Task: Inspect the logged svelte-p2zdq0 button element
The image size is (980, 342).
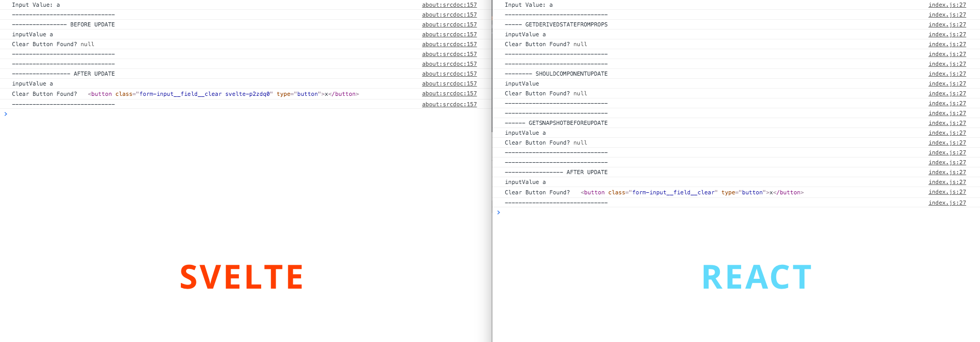Action: click(x=223, y=94)
